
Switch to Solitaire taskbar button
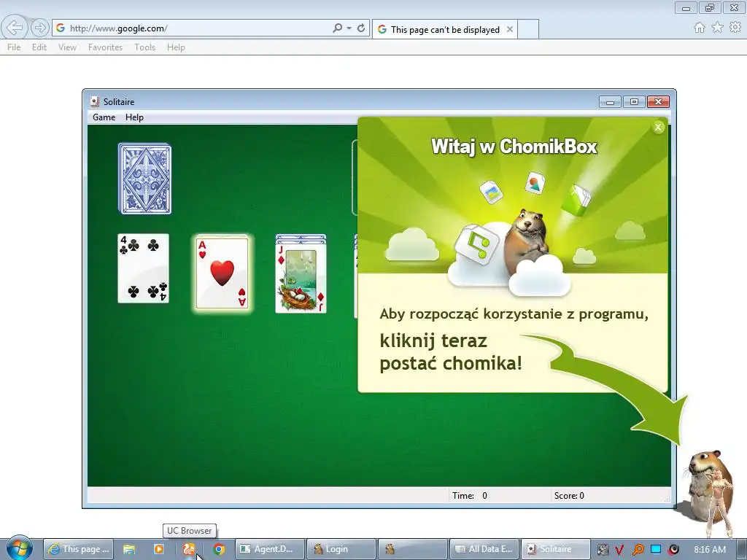tap(555, 549)
